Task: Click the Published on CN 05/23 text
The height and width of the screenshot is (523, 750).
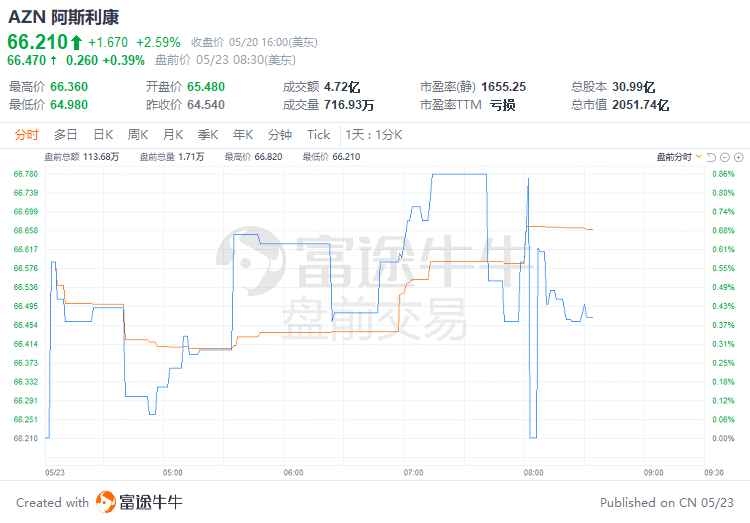Action: [667, 502]
